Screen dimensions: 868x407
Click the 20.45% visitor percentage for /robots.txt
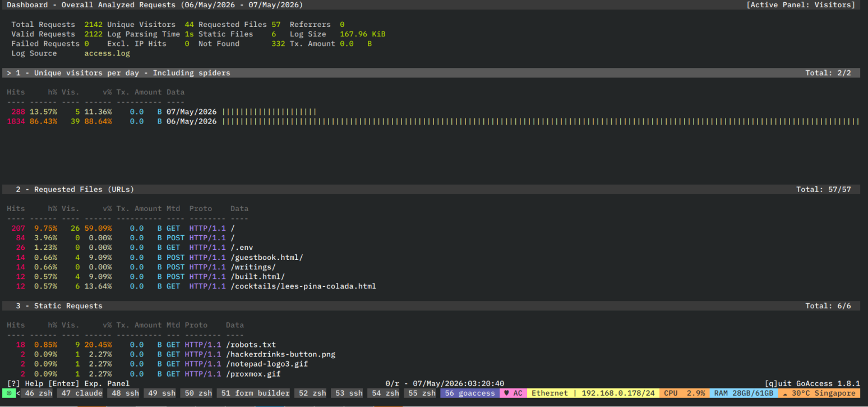tap(98, 345)
